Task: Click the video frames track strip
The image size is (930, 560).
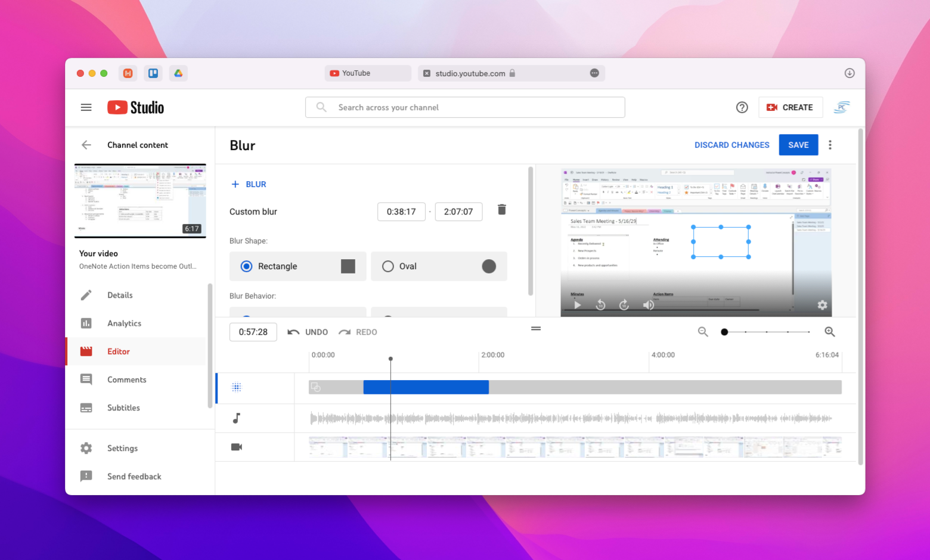Action: [x=575, y=447]
